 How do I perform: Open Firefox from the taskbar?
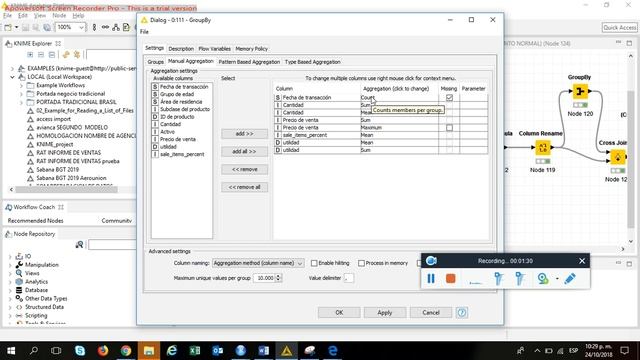click(x=103, y=351)
